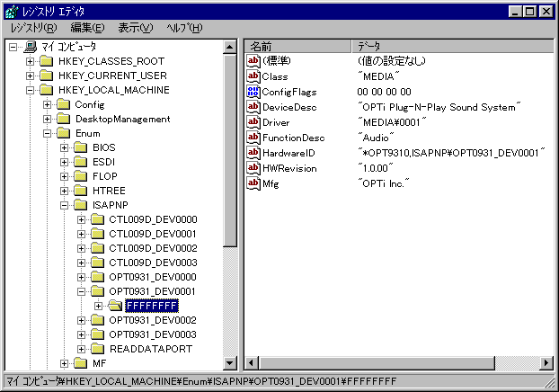Open the 表示(V) menu
The image size is (559, 392).
click(136, 28)
